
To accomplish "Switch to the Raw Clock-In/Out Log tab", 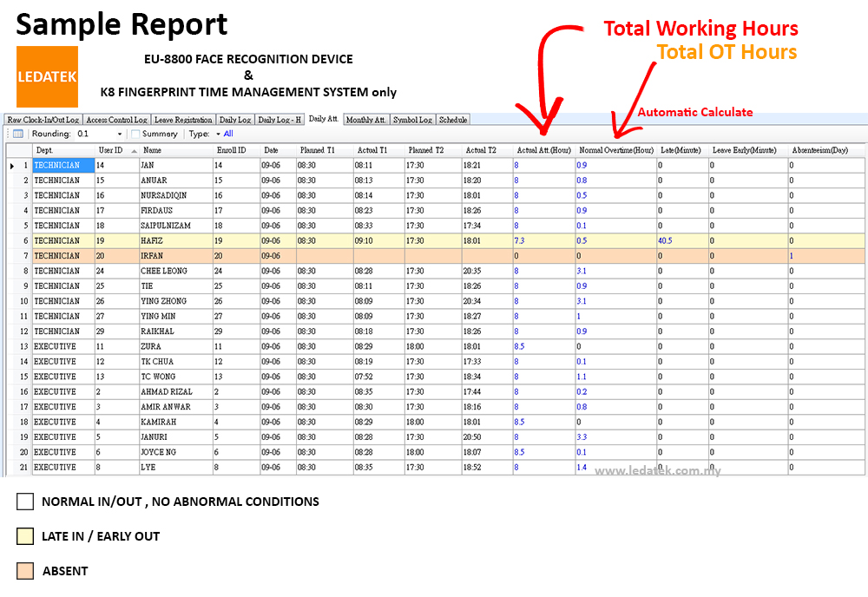I will point(43,120).
